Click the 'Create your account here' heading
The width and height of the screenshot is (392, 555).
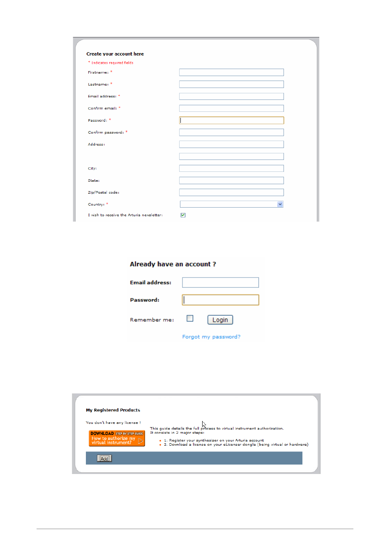(115, 54)
